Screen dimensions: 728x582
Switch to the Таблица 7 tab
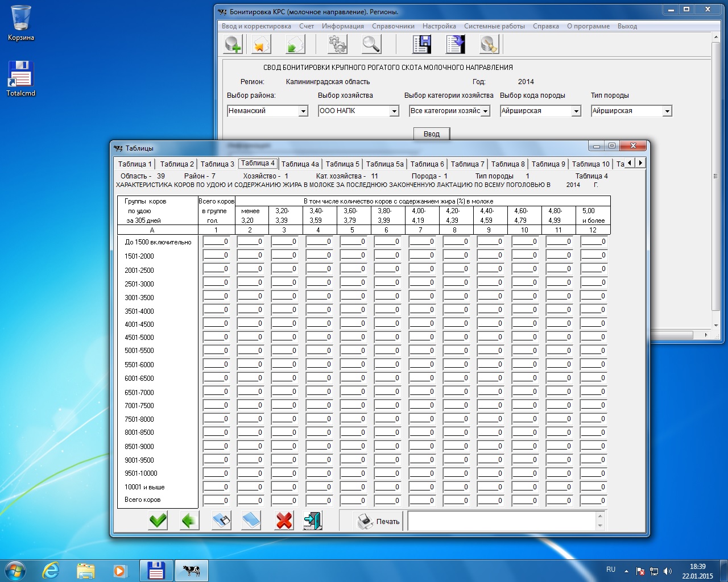pos(468,164)
